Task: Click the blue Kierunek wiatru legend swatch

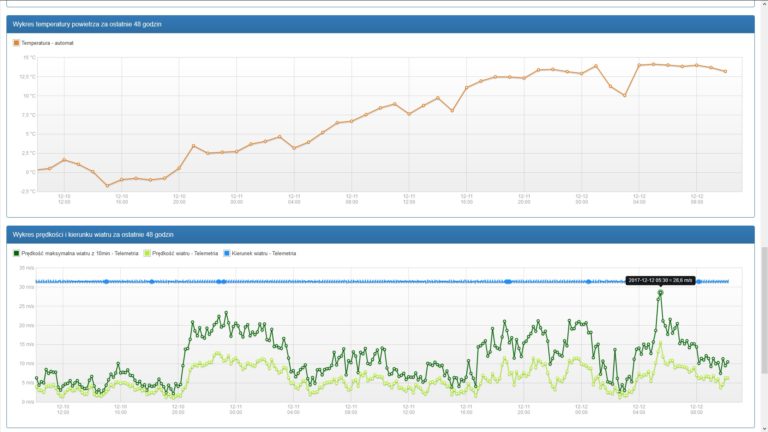Action: pos(226,254)
